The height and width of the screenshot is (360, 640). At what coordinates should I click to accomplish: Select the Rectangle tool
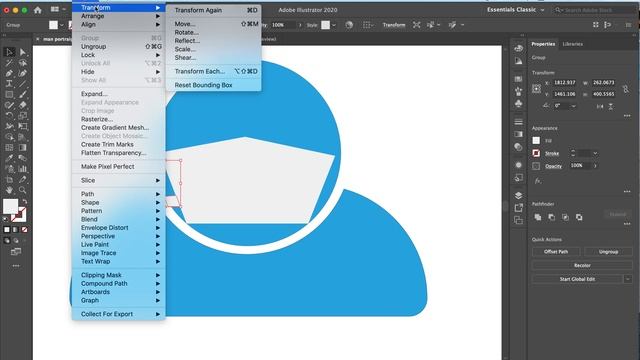click(x=9, y=94)
